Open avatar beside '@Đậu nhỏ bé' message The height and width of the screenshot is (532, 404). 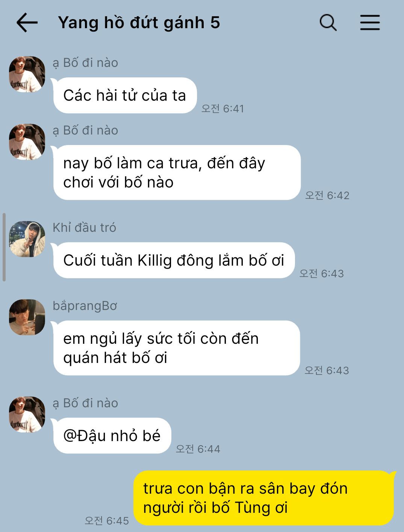click(x=27, y=414)
